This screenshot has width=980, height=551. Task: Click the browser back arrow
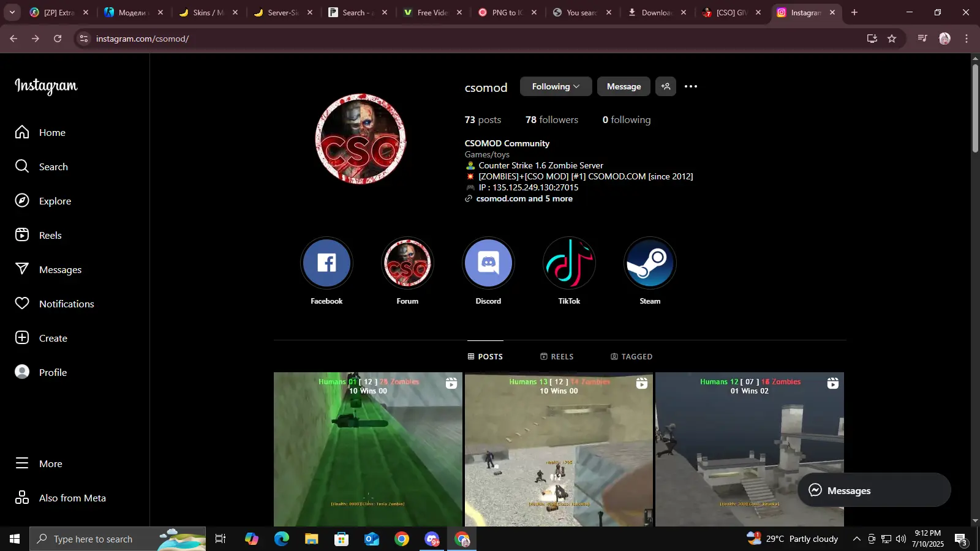tap(13, 39)
